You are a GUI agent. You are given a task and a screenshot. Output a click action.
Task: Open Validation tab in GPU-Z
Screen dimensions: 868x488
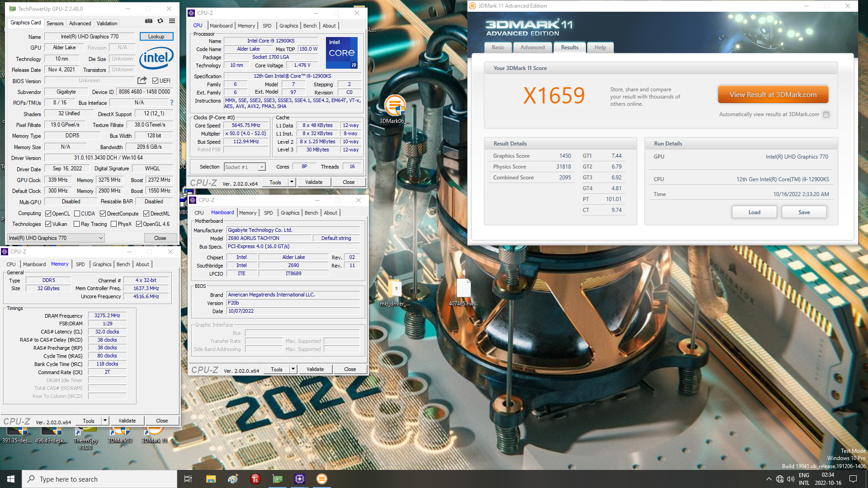(x=107, y=23)
